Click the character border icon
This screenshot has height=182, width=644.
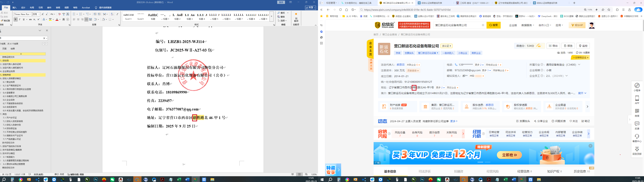click(68, 14)
